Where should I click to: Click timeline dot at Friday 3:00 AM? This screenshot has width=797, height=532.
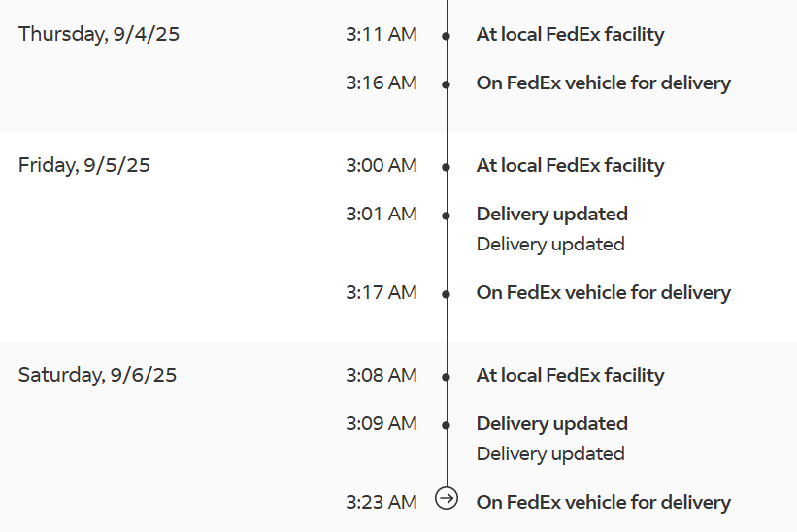(x=446, y=167)
